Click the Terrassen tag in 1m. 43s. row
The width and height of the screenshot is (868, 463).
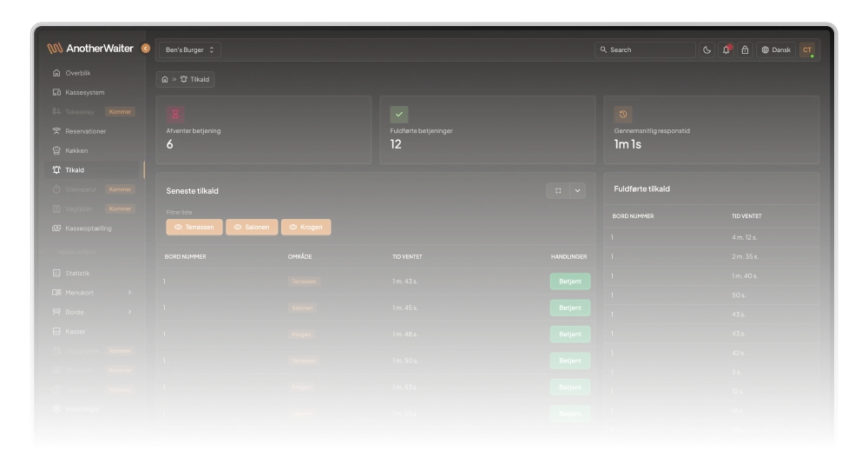pos(304,281)
